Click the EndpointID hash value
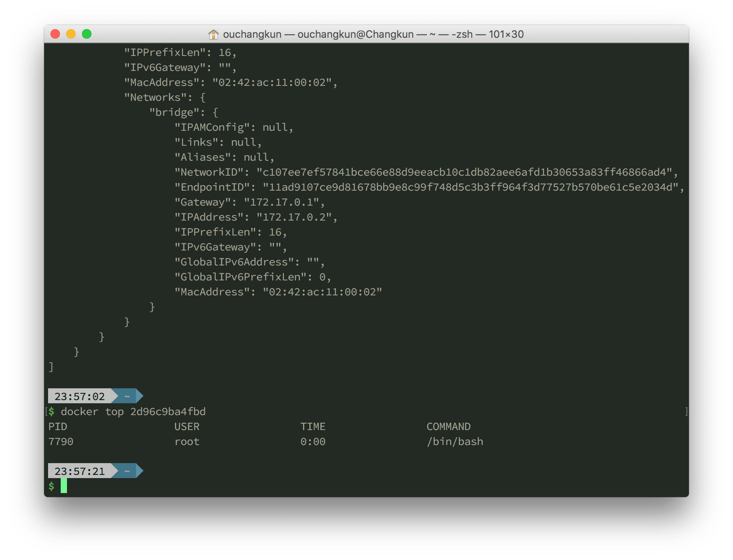The width and height of the screenshot is (733, 560). 471,187
